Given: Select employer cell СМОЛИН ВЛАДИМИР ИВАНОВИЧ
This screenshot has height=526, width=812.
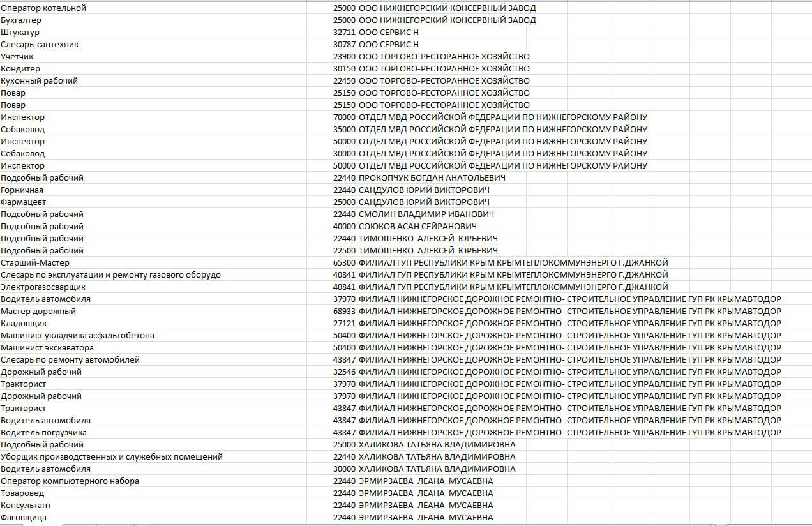Looking at the screenshot, I should [426, 214].
